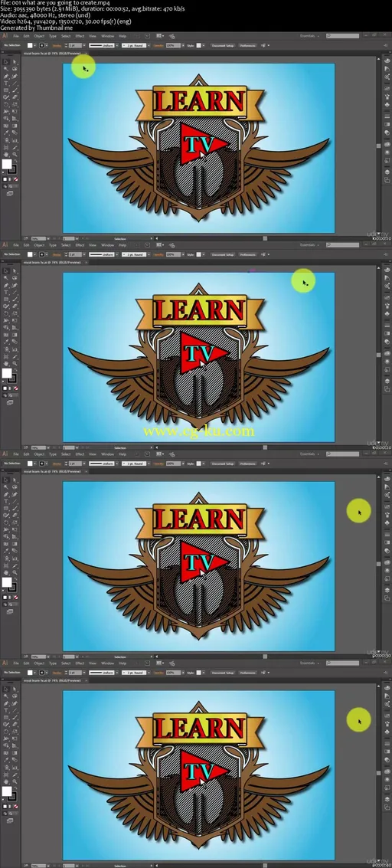Screen dimensions: 392x868
Task: Open the Transparency panel icon in the third frame
Action: 387,550
